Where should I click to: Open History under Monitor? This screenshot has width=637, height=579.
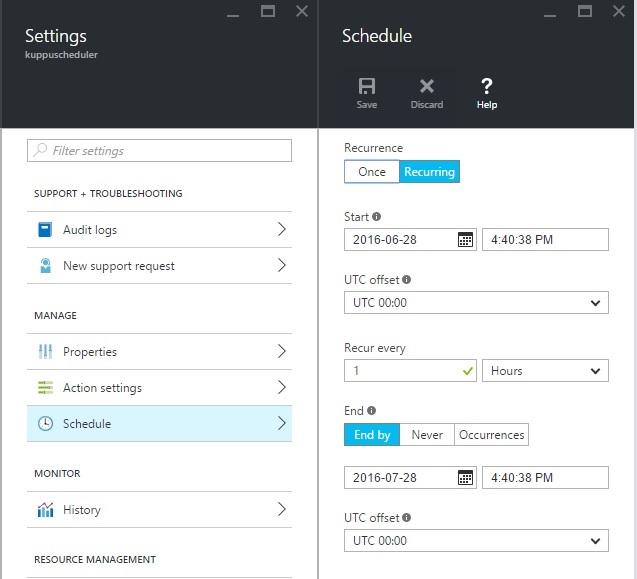[159, 510]
